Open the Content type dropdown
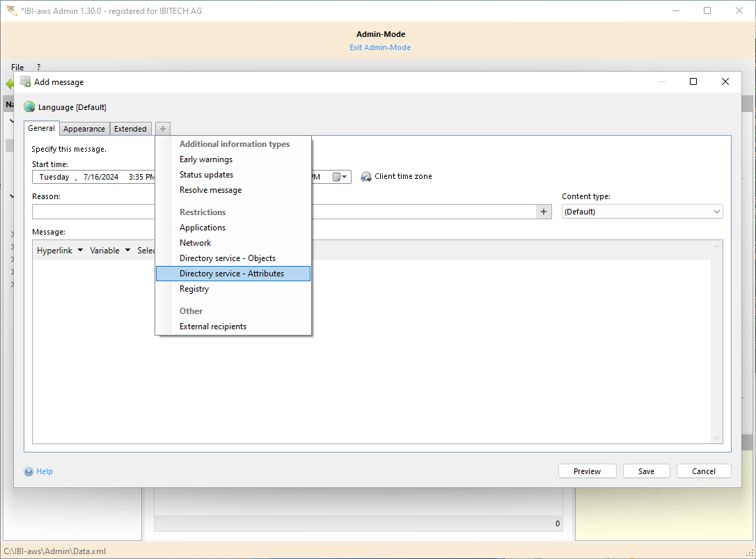 coord(642,212)
